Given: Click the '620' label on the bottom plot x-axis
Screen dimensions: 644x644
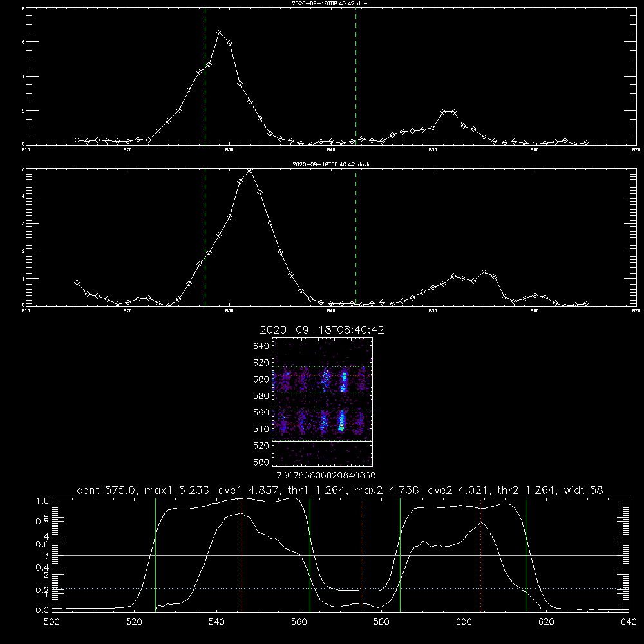Looking at the screenshot, I should pos(546,622).
